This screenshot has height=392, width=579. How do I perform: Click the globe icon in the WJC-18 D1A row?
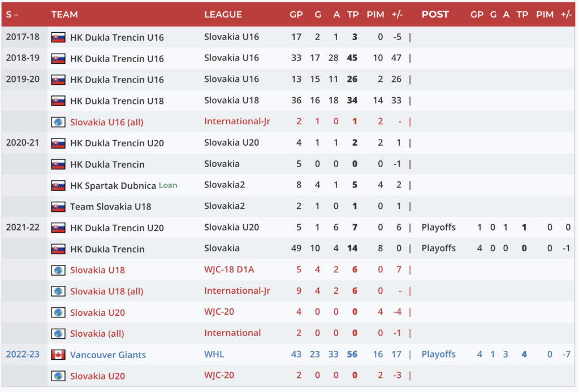(58, 270)
